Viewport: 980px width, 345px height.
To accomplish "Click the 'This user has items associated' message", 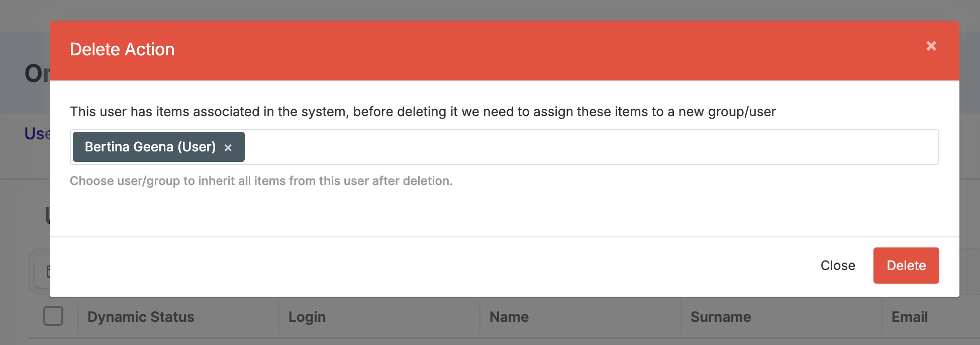I will [422, 112].
